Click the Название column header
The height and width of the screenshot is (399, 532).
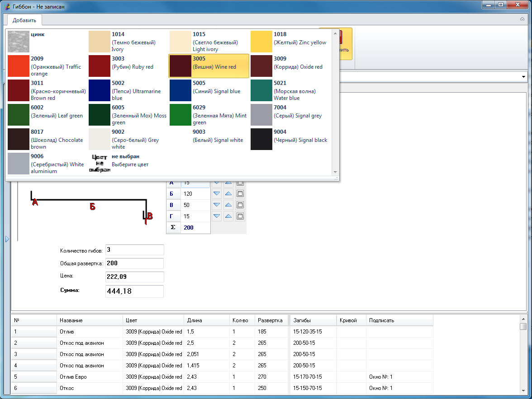pos(90,320)
